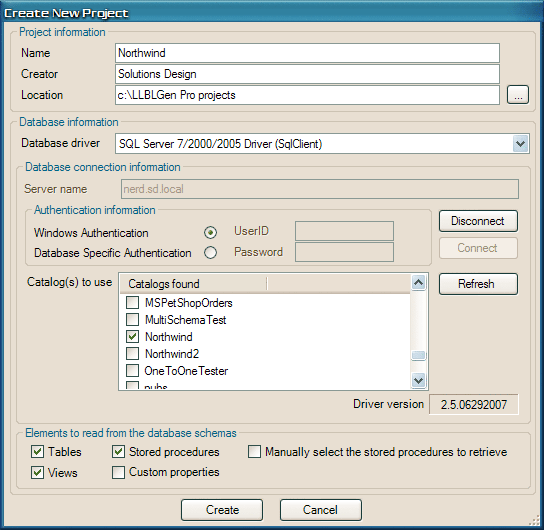The image size is (544, 530).
Task: Check the MultiSchemaTest catalog
Action: tap(133, 319)
